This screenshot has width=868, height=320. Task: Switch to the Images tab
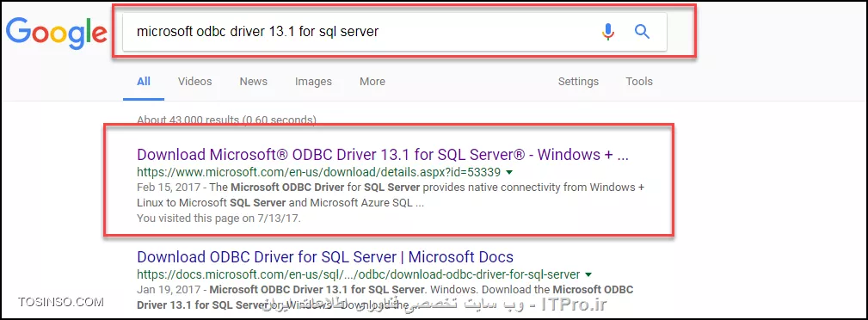click(x=313, y=82)
